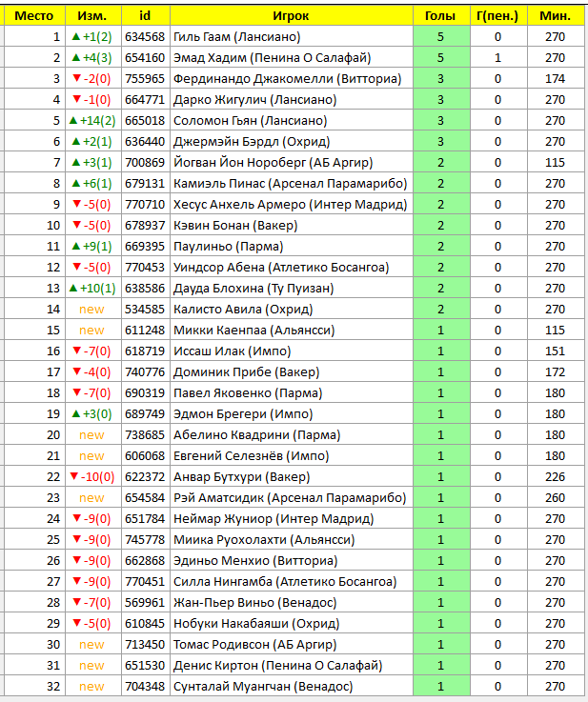Select cell 'Дауда Блохина (Ту Пуизан)'
588x702 pixels.
(291, 289)
